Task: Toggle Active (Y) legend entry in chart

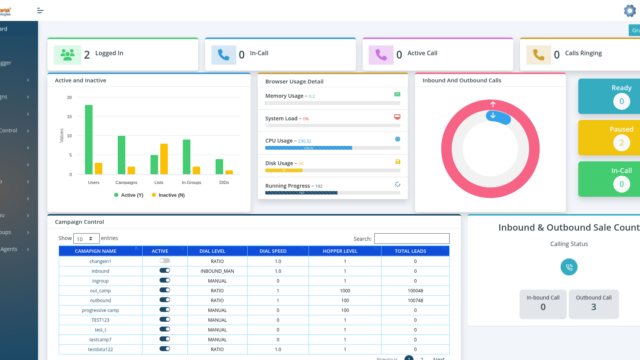Action: tap(129, 195)
